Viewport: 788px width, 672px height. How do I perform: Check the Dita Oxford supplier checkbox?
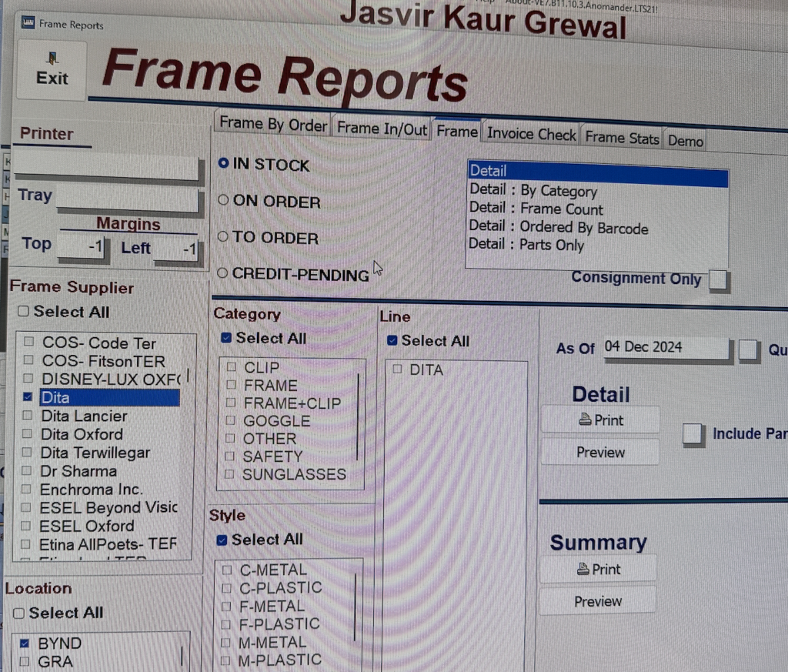pyautogui.click(x=27, y=433)
